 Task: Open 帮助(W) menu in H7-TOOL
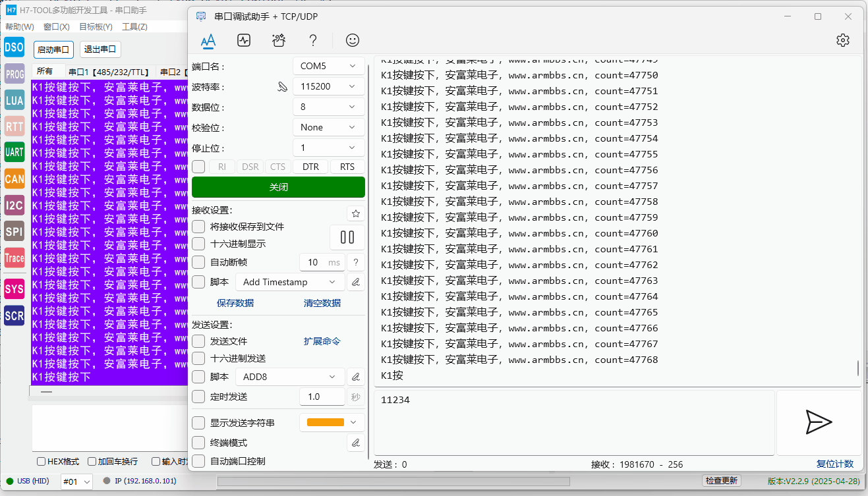point(20,27)
